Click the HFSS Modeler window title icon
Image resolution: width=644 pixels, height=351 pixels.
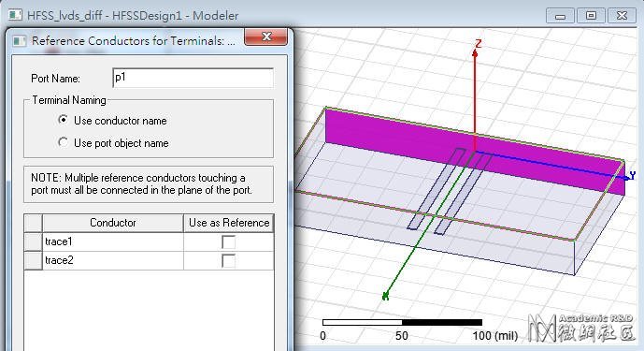pos(15,15)
